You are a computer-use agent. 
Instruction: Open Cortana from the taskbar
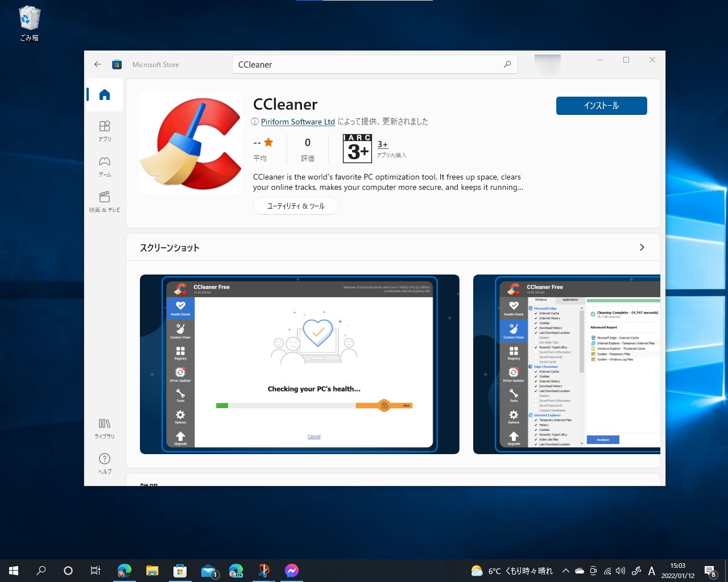point(68,571)
